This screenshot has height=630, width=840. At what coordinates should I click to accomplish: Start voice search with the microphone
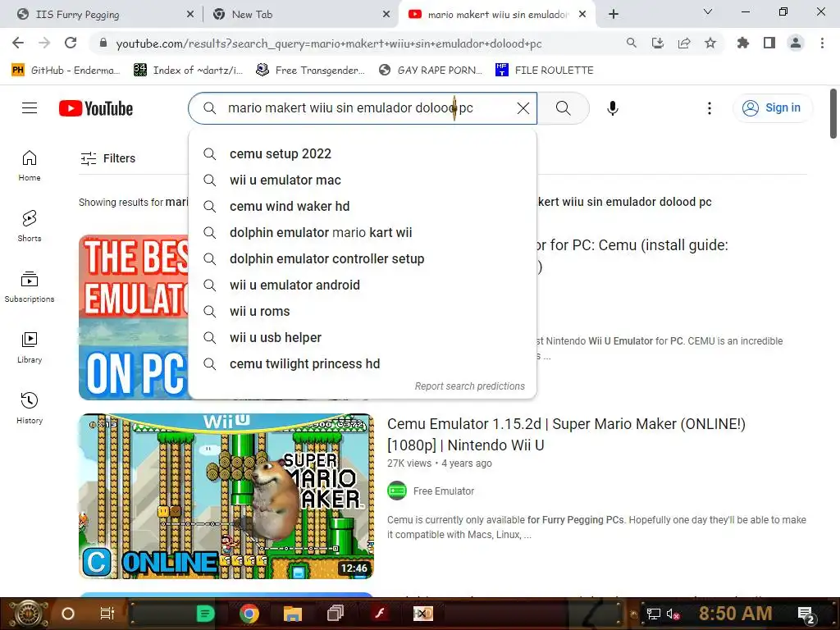[612, 108]
